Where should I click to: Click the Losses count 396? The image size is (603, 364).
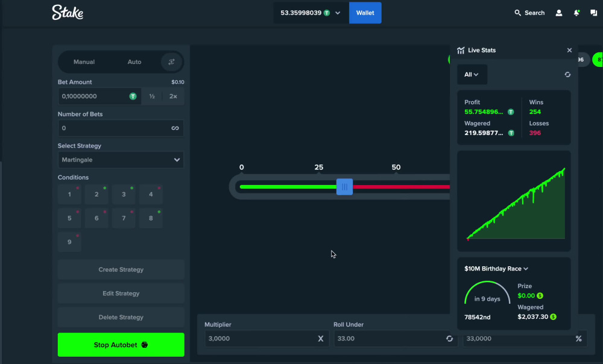coord(535,133)
